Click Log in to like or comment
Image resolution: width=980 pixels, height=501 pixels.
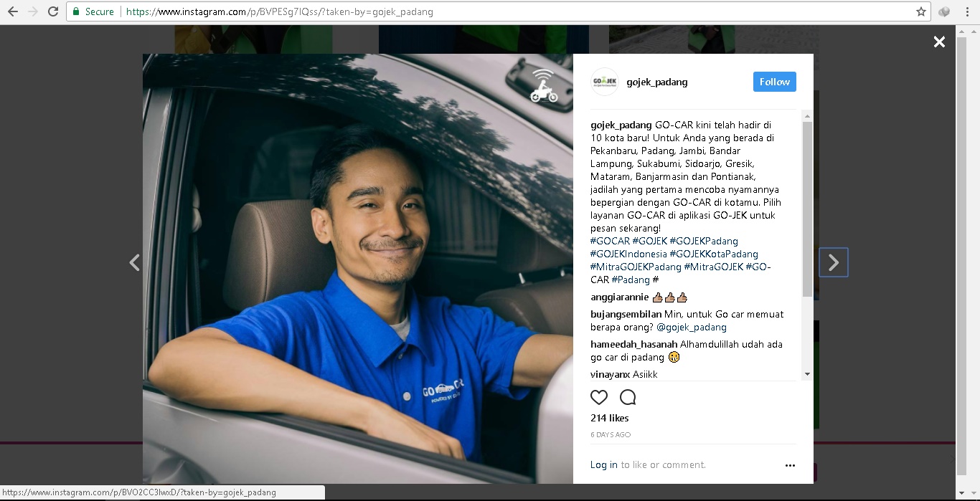[604, 464]
